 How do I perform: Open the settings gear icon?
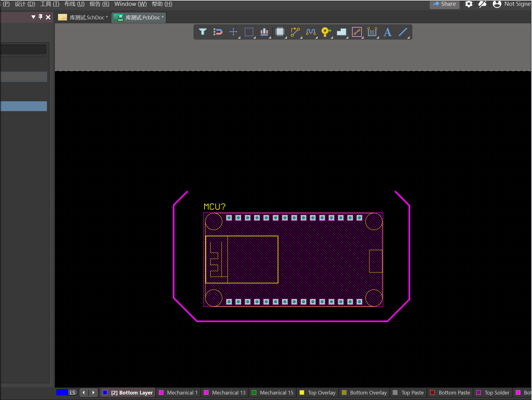[x=469, y=4]
